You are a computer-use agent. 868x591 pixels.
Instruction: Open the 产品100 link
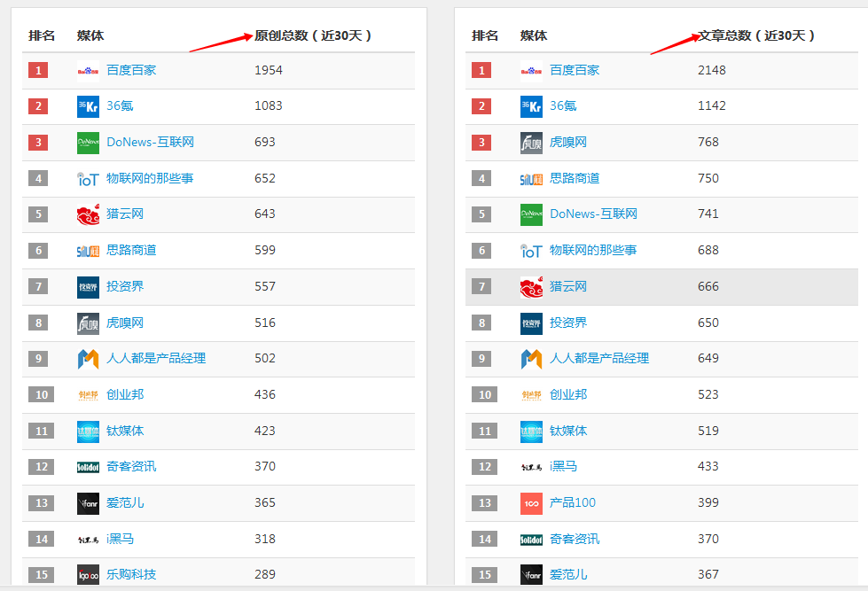coord(573,502)
